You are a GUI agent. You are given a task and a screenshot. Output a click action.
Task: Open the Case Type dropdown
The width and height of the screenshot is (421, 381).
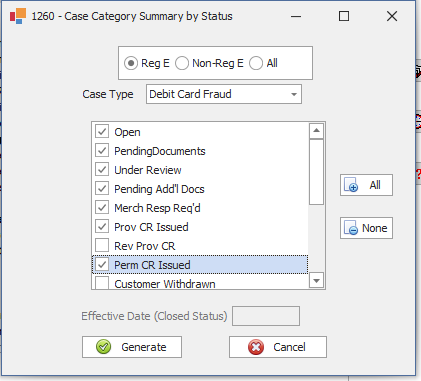point(294,94)
